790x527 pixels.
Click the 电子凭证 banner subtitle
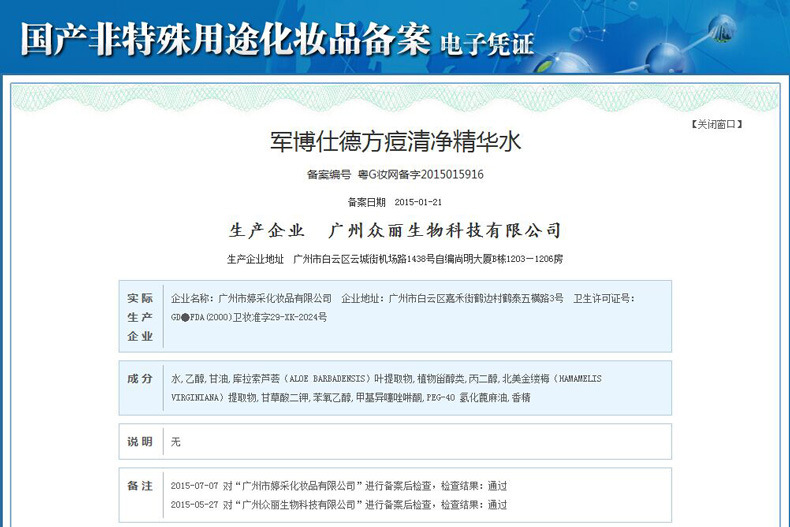pos(487,44)
